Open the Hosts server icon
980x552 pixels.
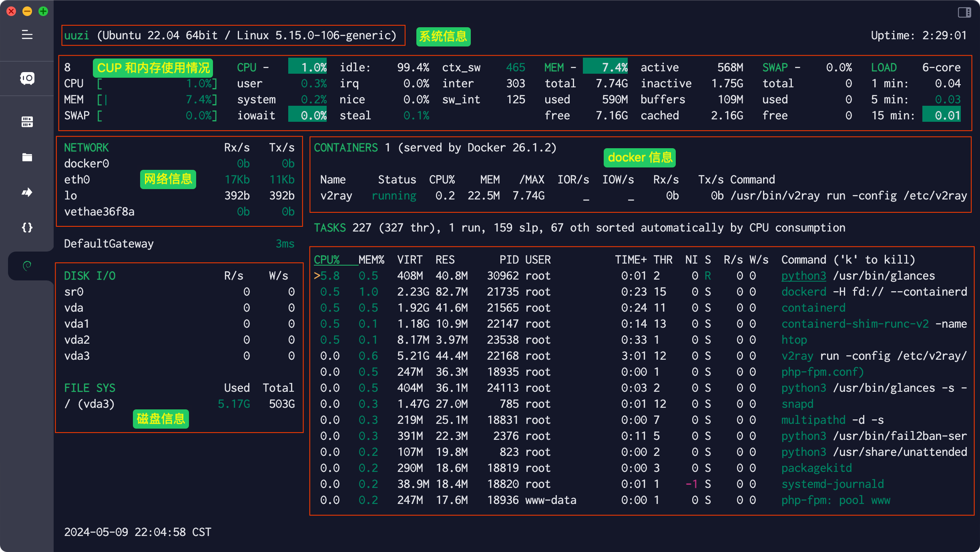(x=27, y=122)
